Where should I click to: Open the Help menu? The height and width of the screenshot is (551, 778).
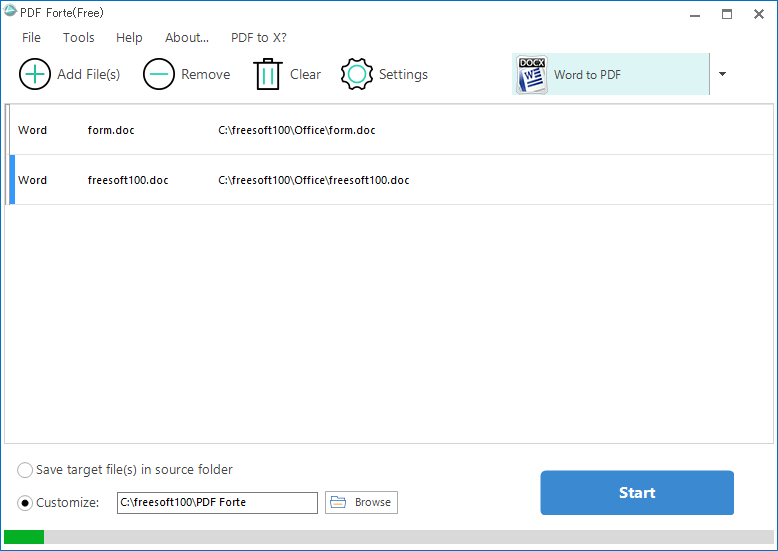129,38
